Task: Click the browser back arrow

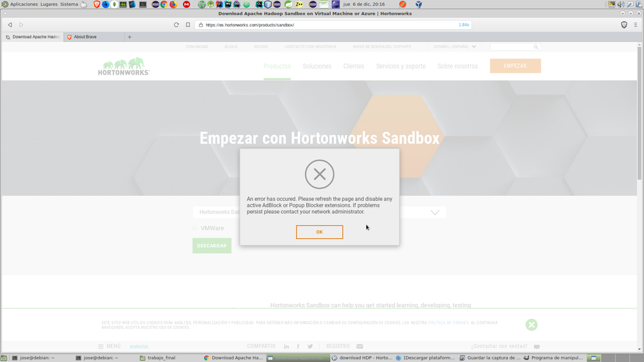Action: point(10,25)
